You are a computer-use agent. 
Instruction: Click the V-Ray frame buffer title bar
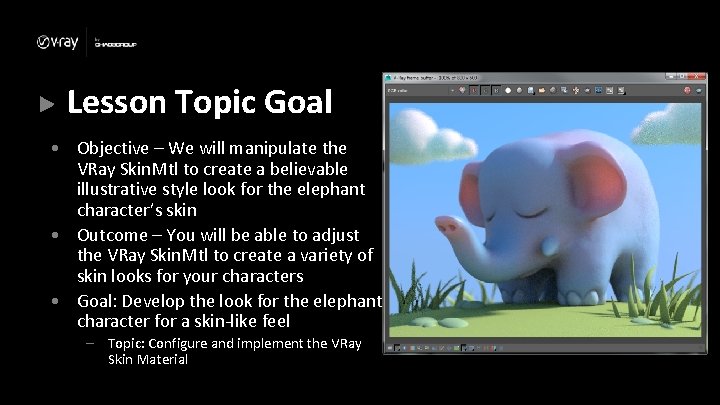[523, 78]
